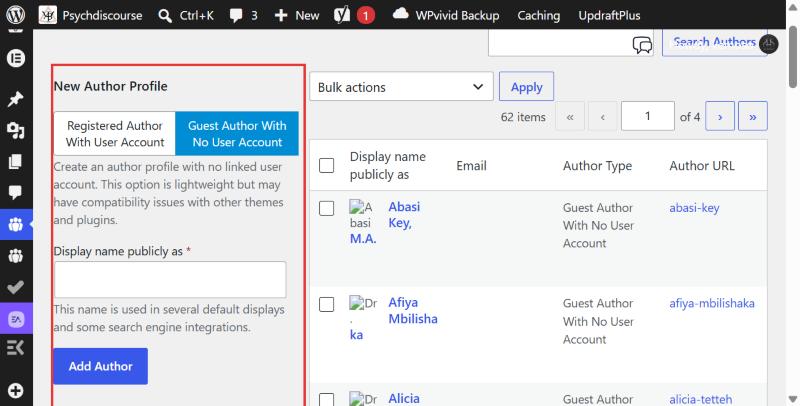Click the Apply button
Screen dimensions: 800x406
(527, 87)
